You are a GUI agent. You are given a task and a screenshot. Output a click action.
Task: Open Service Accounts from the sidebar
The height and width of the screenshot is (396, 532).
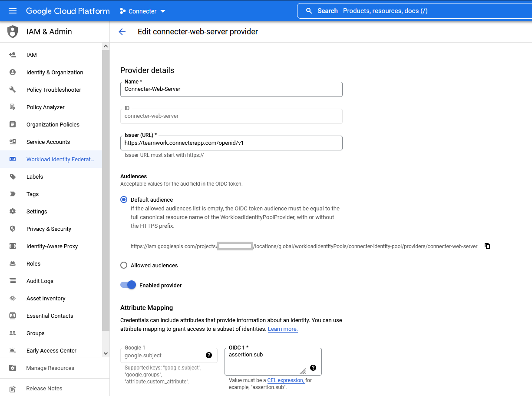(48, 142)
